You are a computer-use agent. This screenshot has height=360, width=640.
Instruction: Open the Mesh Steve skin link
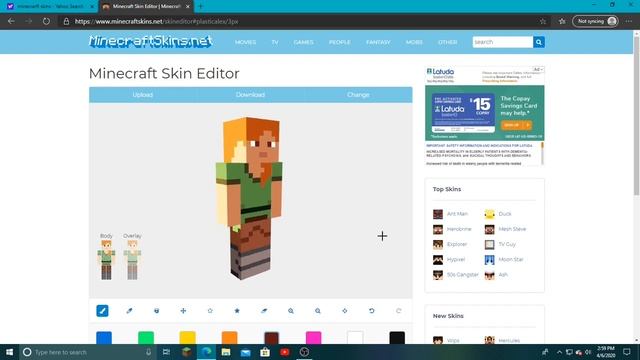click(x=512, y=229)
